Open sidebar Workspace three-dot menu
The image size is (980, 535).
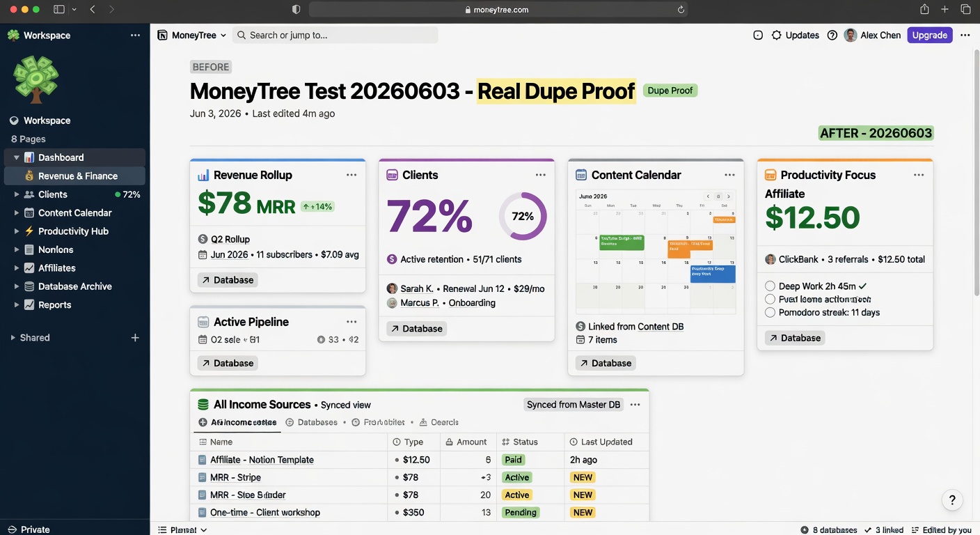[x=135, y=35]
